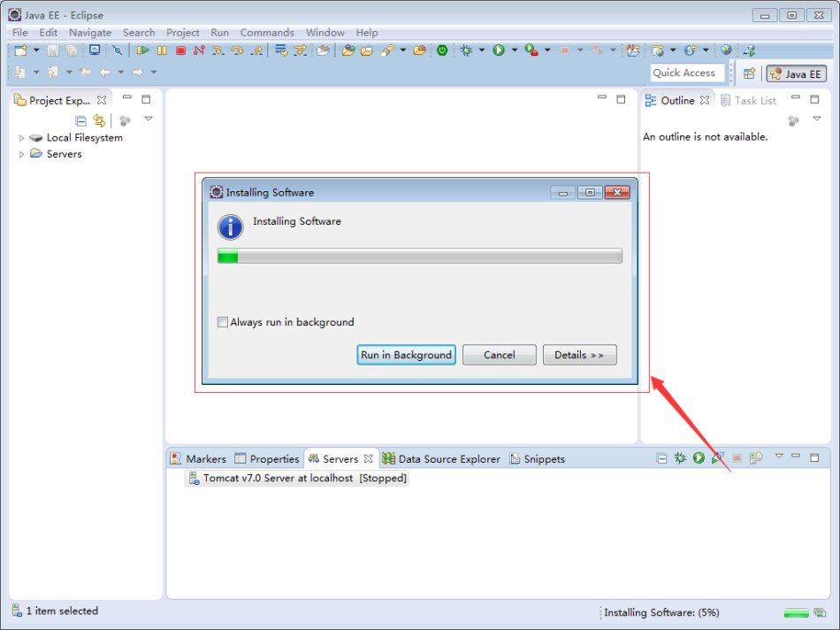
Task: Click the red Terminate icon in main toolbar
Action: pyautogui.click(x=180, y=50)
